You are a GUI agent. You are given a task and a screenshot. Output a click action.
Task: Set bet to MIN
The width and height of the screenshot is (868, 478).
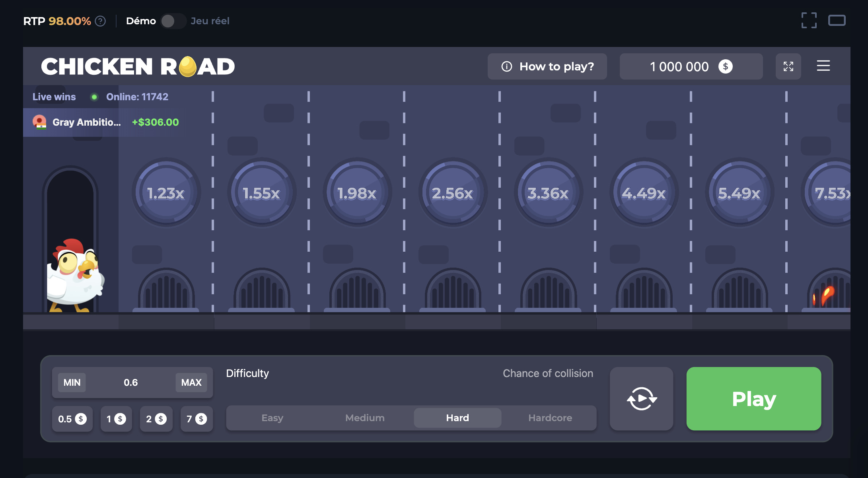click(x=72, y=383)
